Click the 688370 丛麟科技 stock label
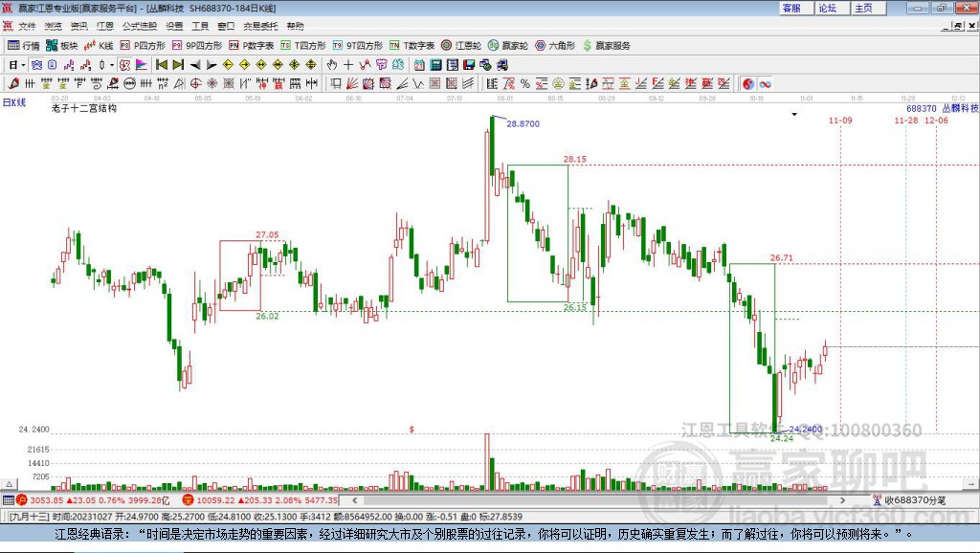Viewport: 980px width, 553px height. 943,108
